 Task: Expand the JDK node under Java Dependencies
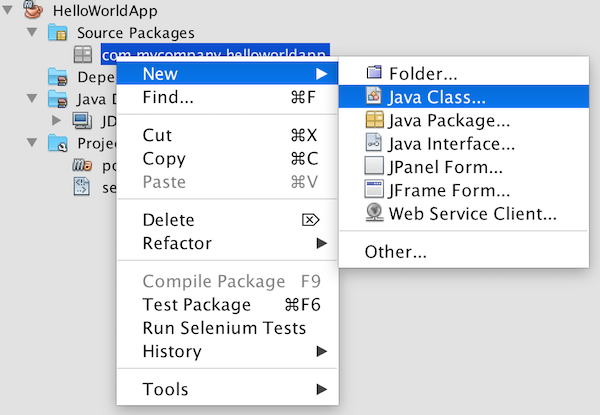coord(56,120)
